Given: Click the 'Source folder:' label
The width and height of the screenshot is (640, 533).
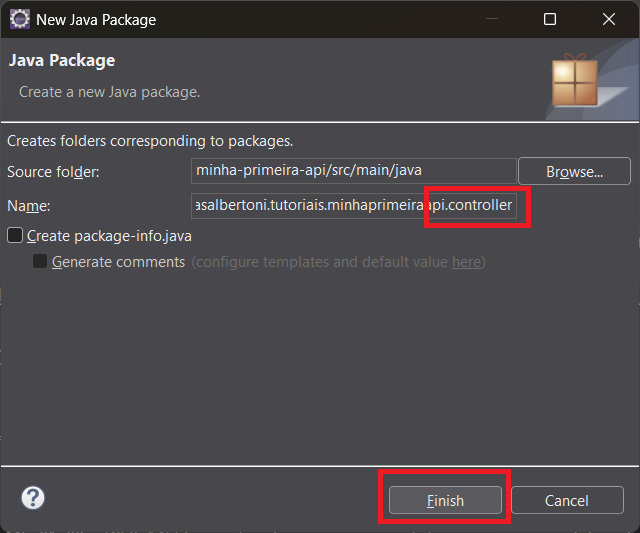Looking at the screenshot, I should [53, 172].
